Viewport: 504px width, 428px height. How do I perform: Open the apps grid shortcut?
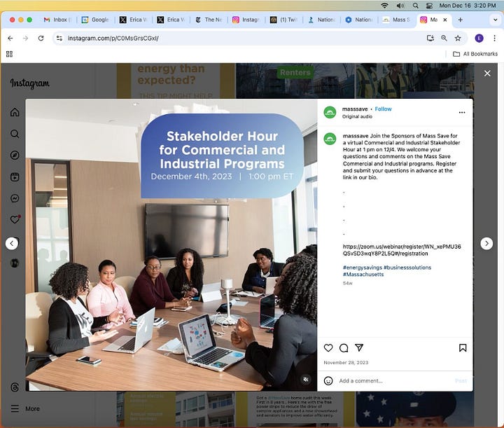pyautogui.click(x=9, y=54)
